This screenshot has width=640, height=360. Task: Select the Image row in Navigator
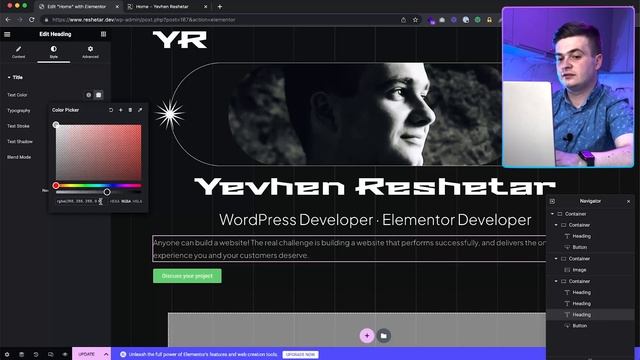click(x=590, y=270)
